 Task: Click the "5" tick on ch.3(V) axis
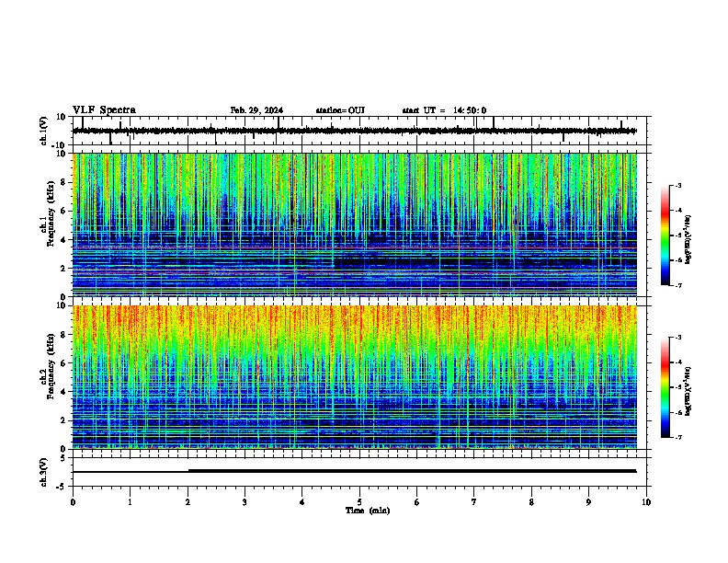click(64, 458)
